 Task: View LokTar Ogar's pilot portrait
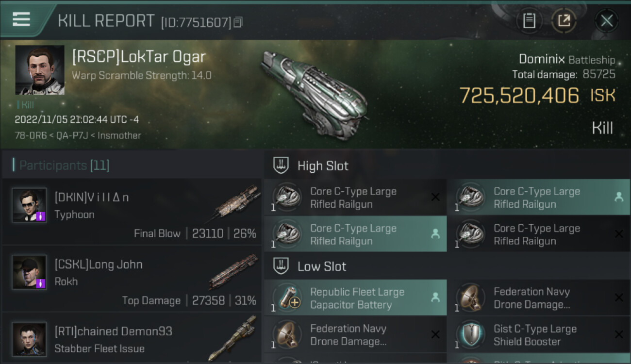click(x=40, y=70)
